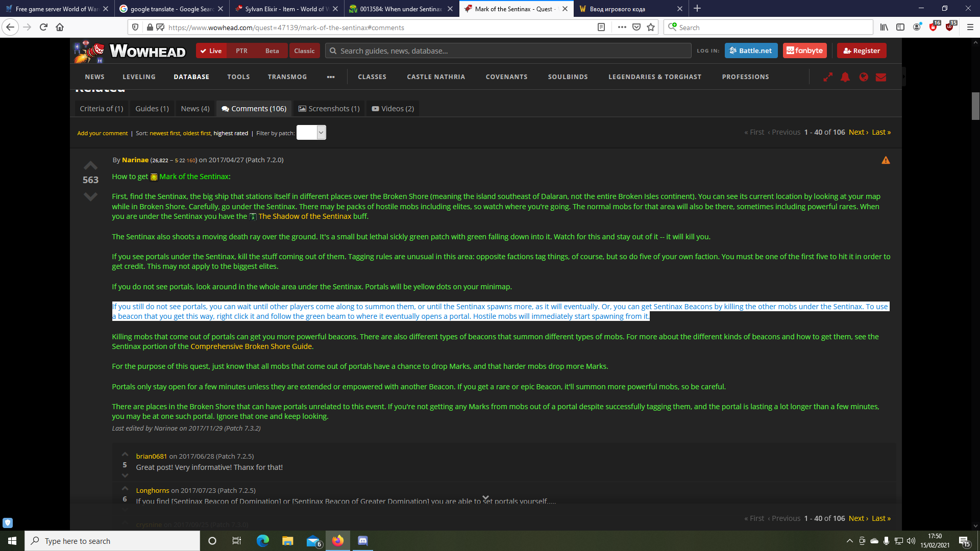Open Firefox from the Windows taskbar
The image size is (980, 551).
(338, 541)
